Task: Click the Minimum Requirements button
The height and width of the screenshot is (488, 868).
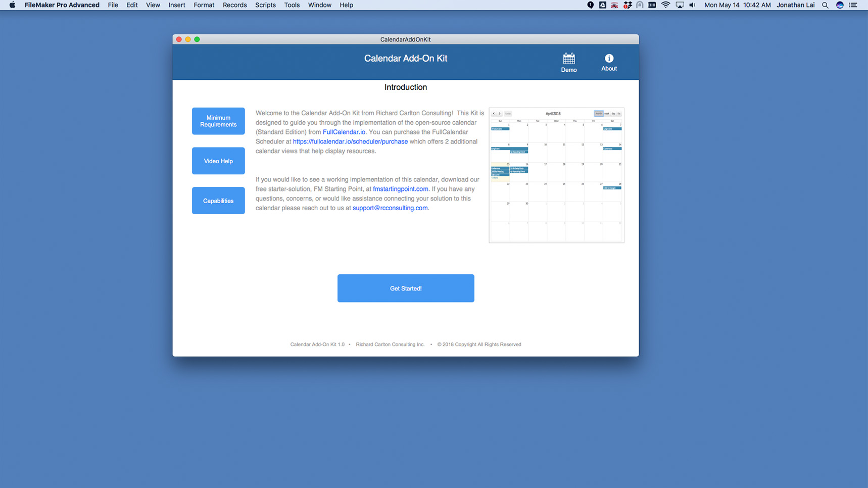Action: point(218,121)
